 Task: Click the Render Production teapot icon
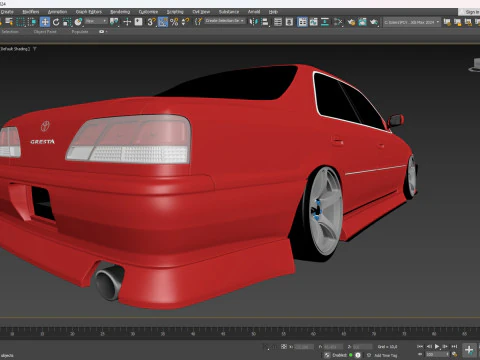point(374,22)
